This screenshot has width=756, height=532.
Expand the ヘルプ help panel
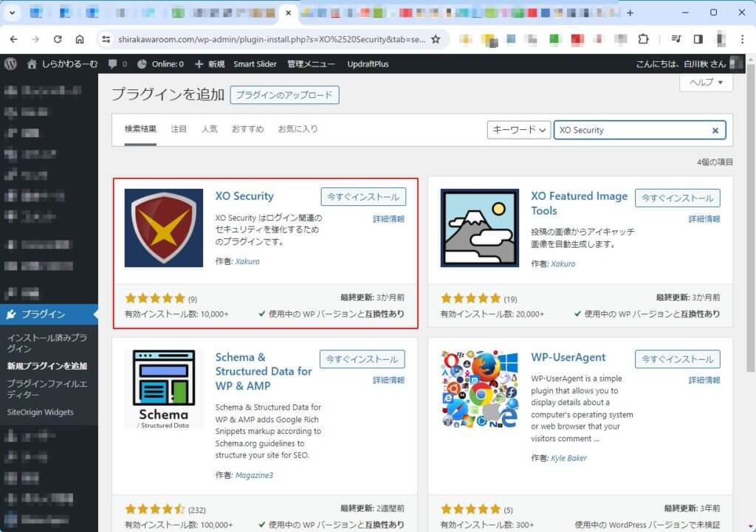[706, 83]
